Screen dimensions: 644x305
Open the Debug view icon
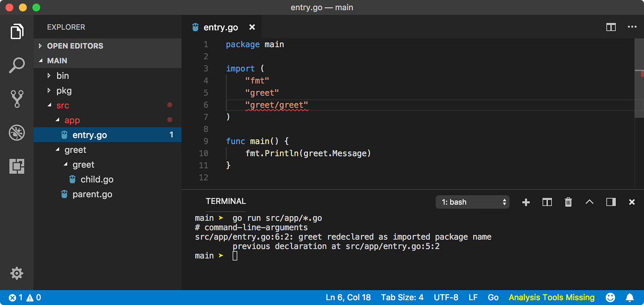(x=17, y=133)
